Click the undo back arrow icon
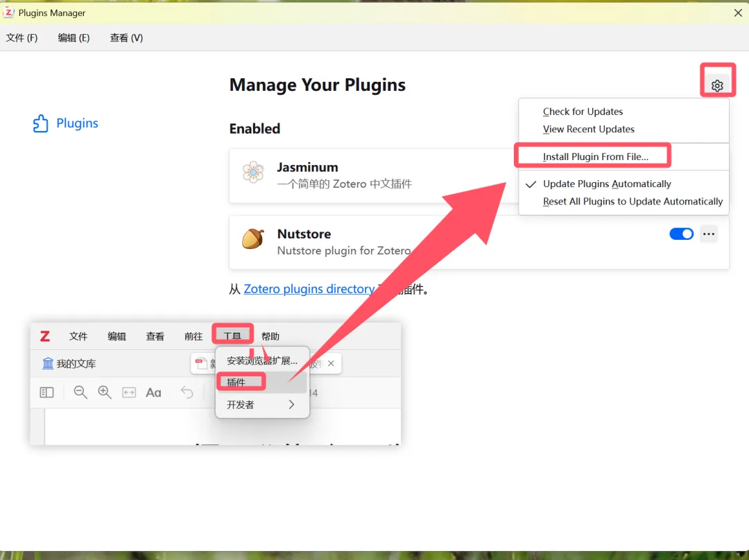Viewport: 749px width, 560px height. 187,392
